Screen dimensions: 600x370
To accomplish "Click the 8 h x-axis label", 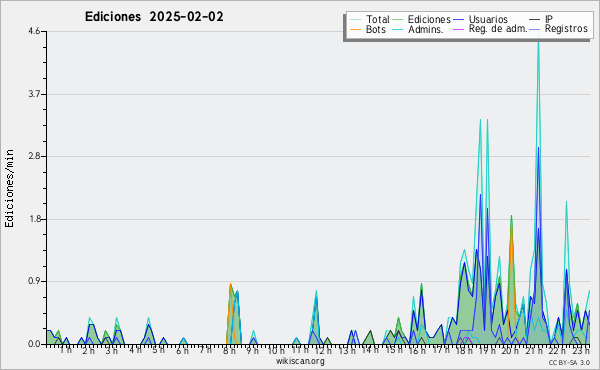I will point(229,350).
